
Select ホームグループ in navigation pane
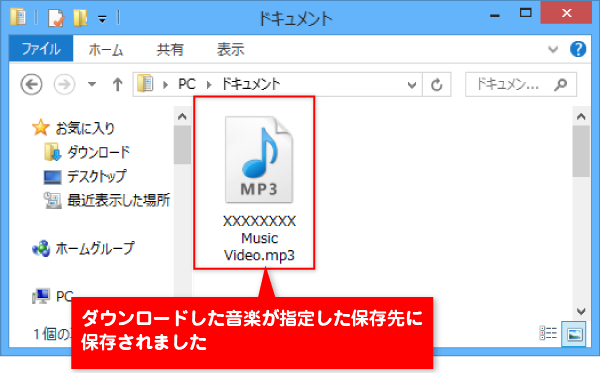coord(95,248)
